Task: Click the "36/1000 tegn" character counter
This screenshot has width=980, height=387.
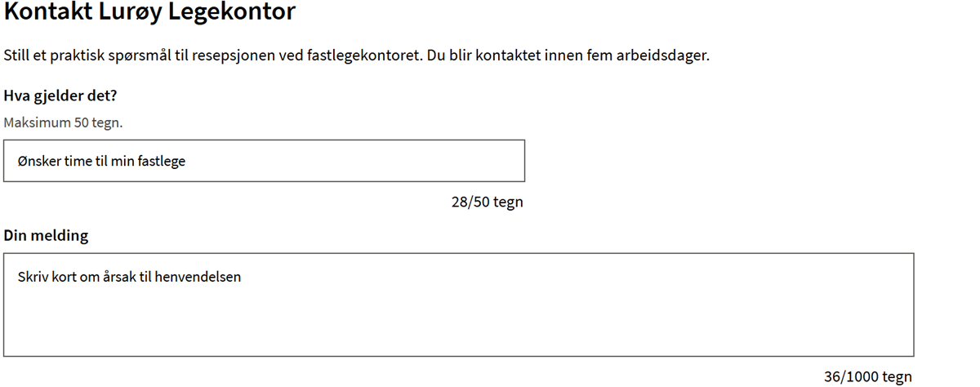Action: coord(867,376)
